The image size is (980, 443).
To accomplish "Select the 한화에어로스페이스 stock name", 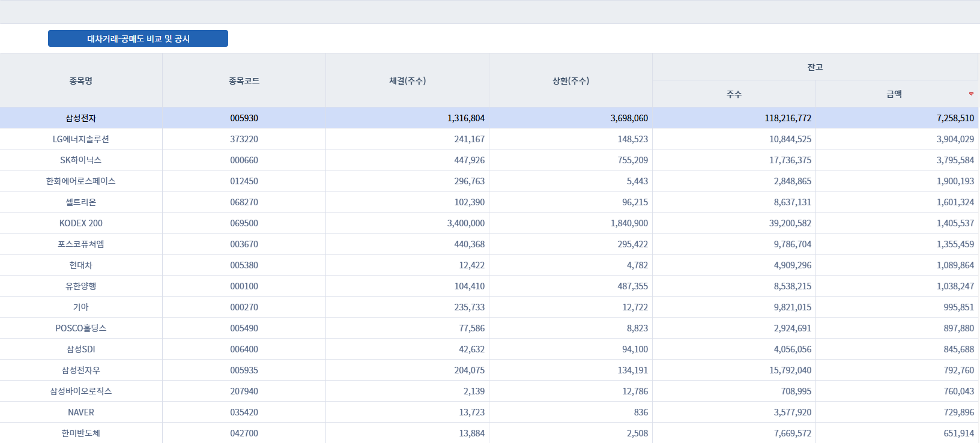I will point(81,181).
